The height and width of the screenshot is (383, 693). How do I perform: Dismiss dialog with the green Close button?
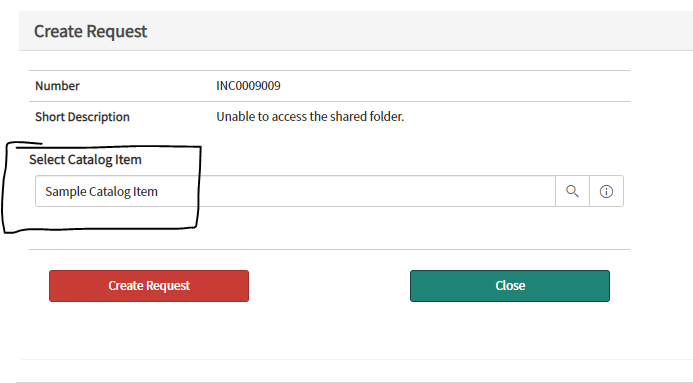(x=510, y=286)
